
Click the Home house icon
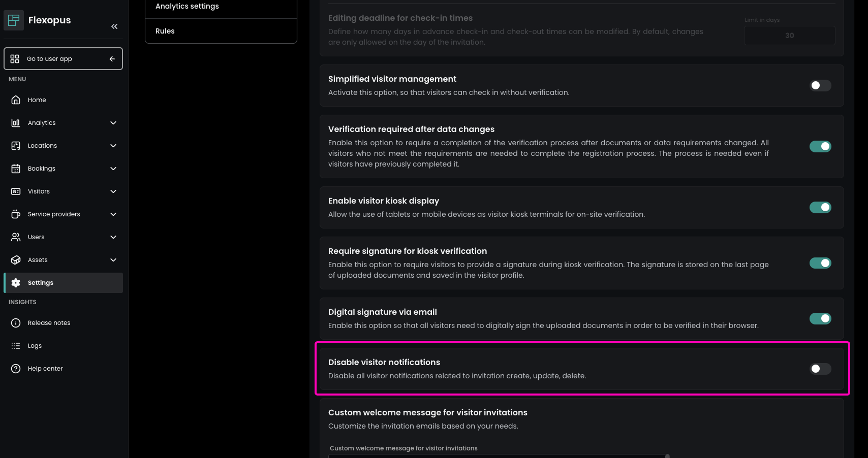pos(16,100)
